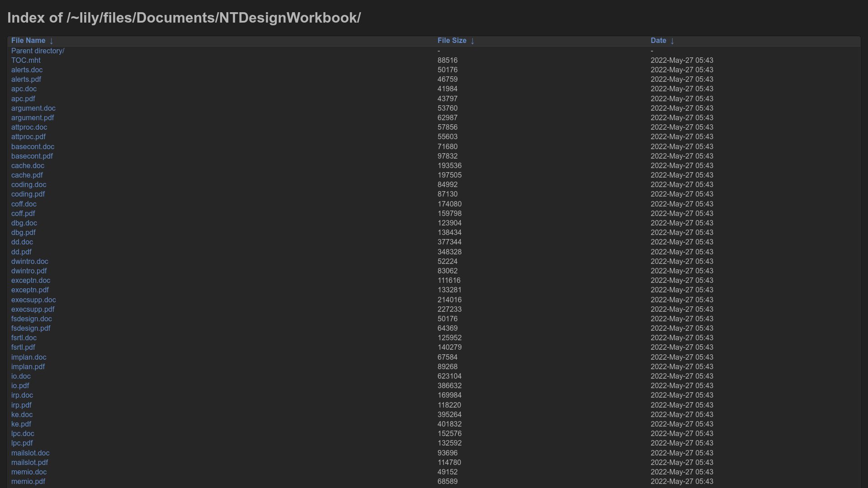
Task: Click the File Name sort arrow icon
Action: (x=51, y=41)
